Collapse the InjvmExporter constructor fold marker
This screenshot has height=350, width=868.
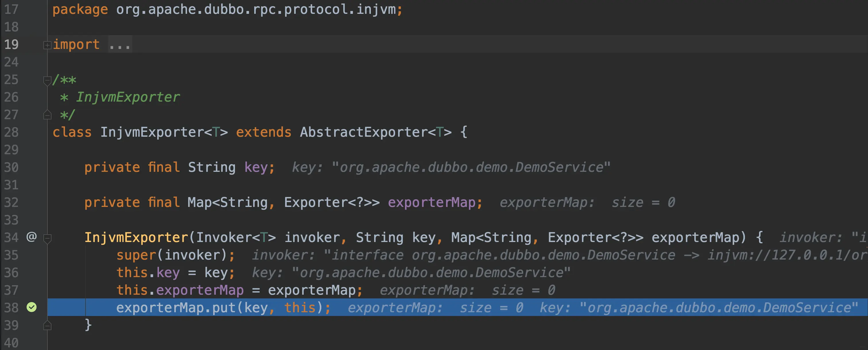click(47, 238)
